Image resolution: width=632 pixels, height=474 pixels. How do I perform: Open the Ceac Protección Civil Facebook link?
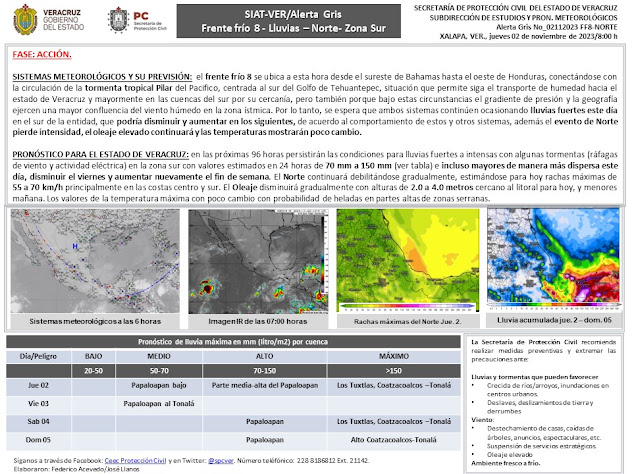[135, 460]
